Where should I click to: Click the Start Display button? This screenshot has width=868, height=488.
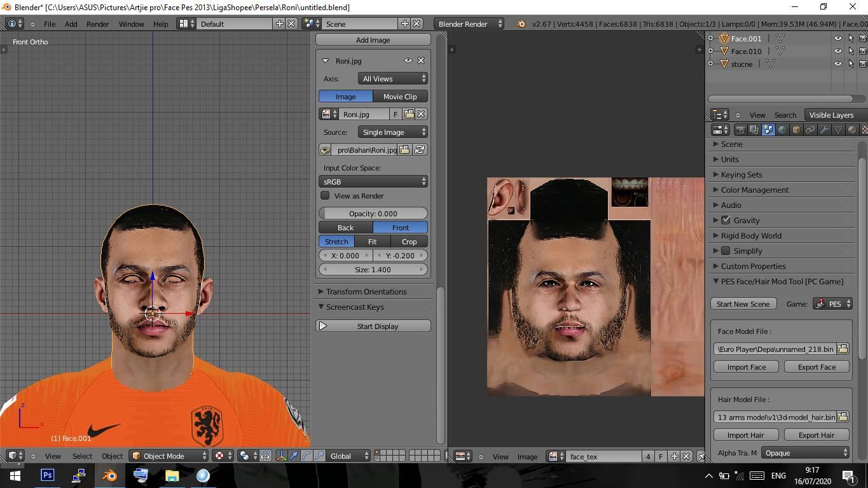[x=373, y=326]
